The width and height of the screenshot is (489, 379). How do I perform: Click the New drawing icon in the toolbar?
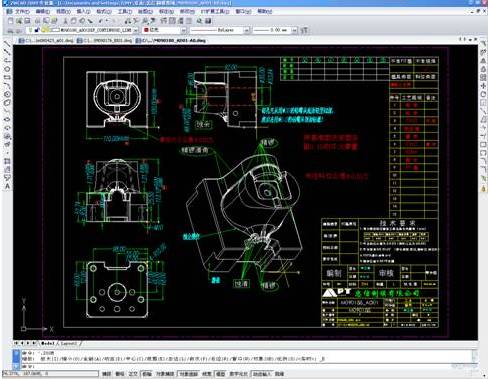(10, 21)
